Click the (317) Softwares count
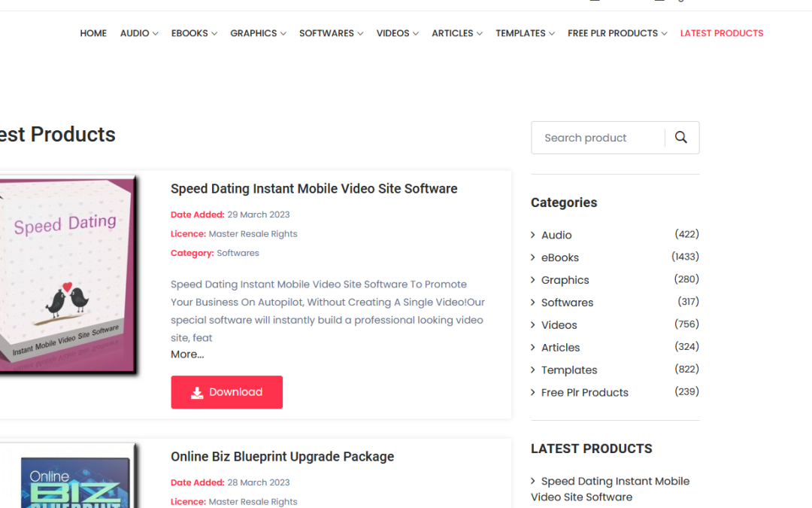Screen dimensions: 812x508 pos(688,301)
